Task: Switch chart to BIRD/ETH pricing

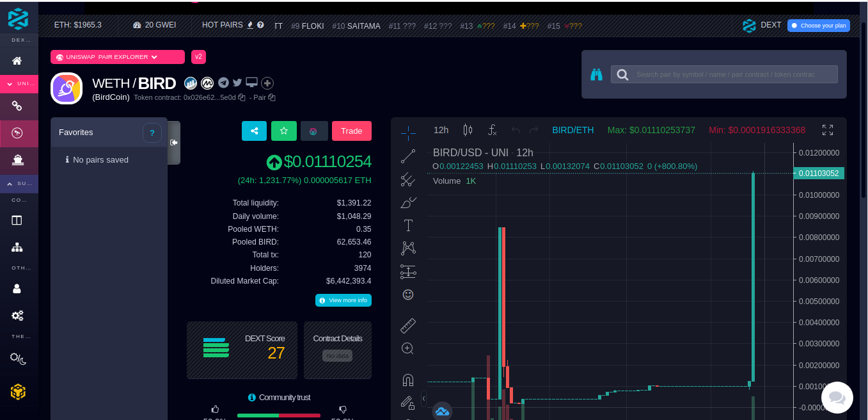Action: coord(573,130)
